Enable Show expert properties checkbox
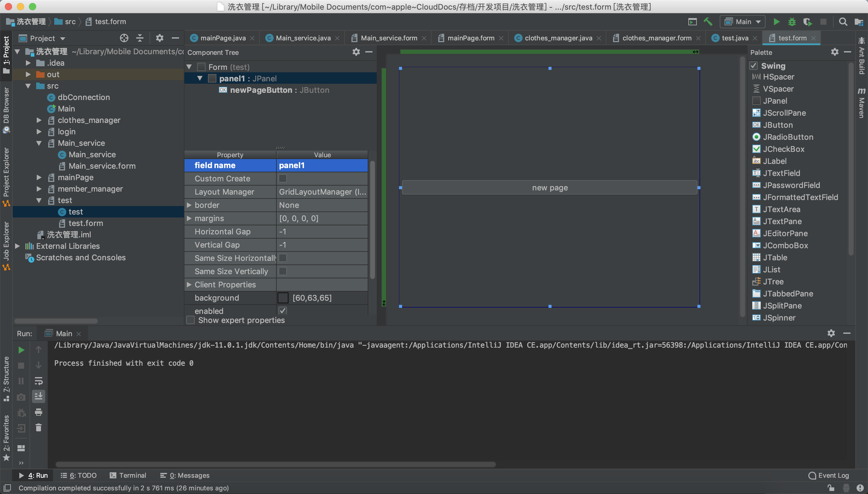This screenshot has height=494, width=868. pos(191,320)
